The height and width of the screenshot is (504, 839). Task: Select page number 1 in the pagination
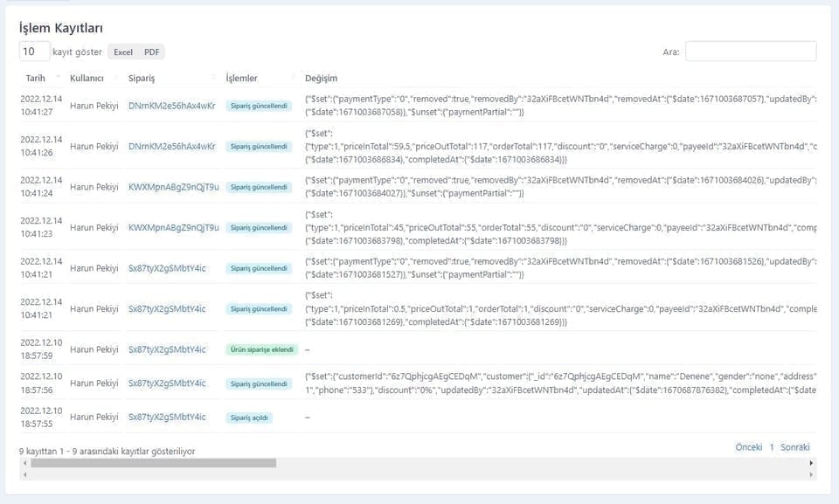(772, 447)
